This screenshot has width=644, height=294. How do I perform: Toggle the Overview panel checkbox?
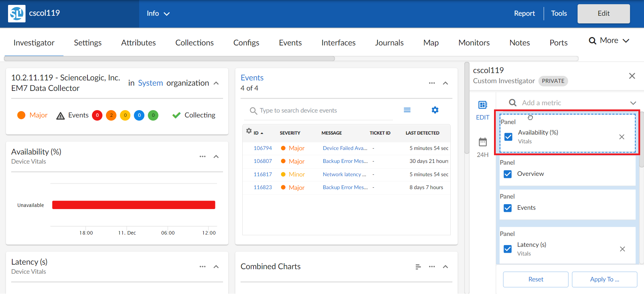coord(508,174)
